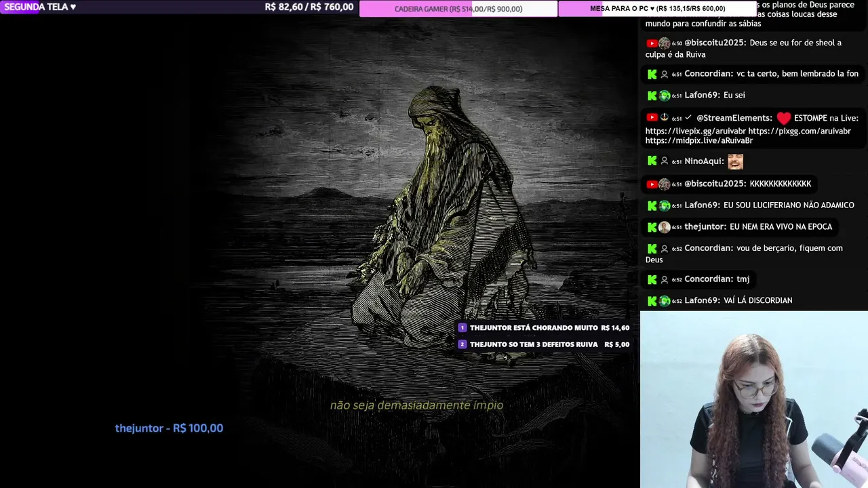
Task: Click the "ESTOMPE na Live:" text
Action: pos(826,118)
